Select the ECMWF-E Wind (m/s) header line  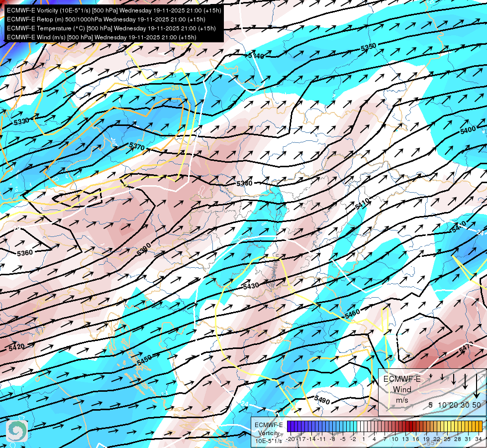101,37
